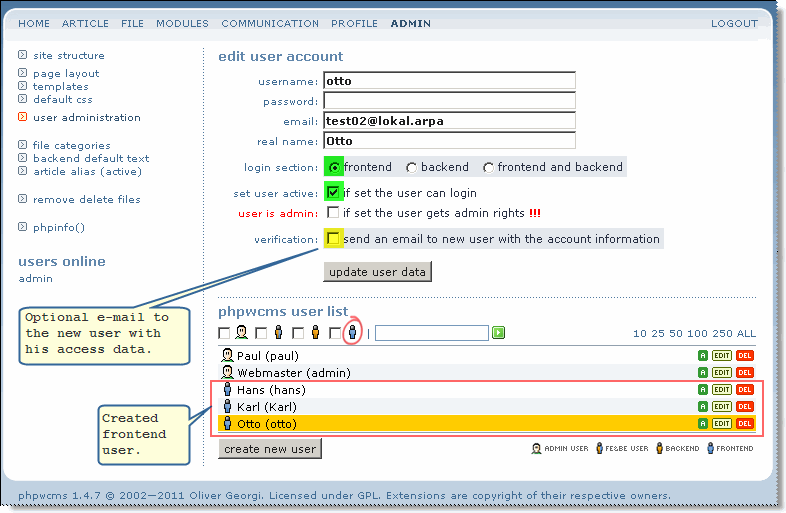Screen dimensions: 786x513
Task: Click the DEL icon for Webmaster
Action: [745, 373]
